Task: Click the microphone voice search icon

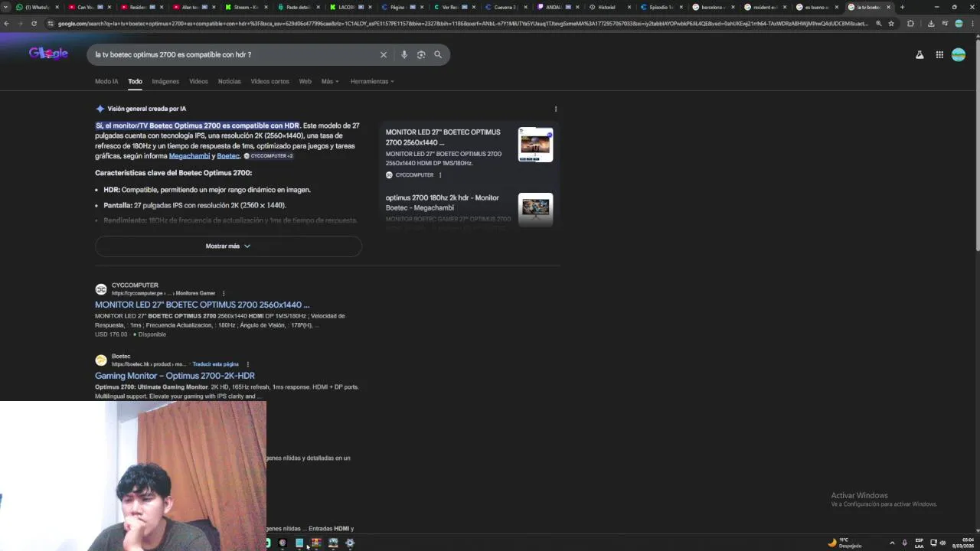Action: [x=404, y=55]
